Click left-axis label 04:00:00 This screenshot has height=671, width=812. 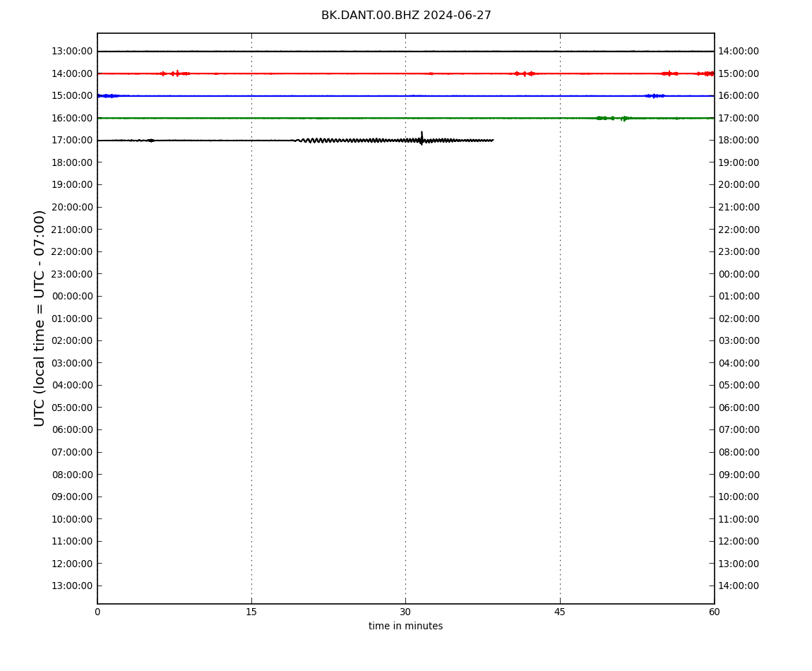point(72,386)
